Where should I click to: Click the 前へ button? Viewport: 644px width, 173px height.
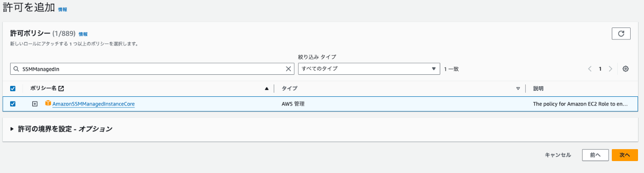[595, 155]
